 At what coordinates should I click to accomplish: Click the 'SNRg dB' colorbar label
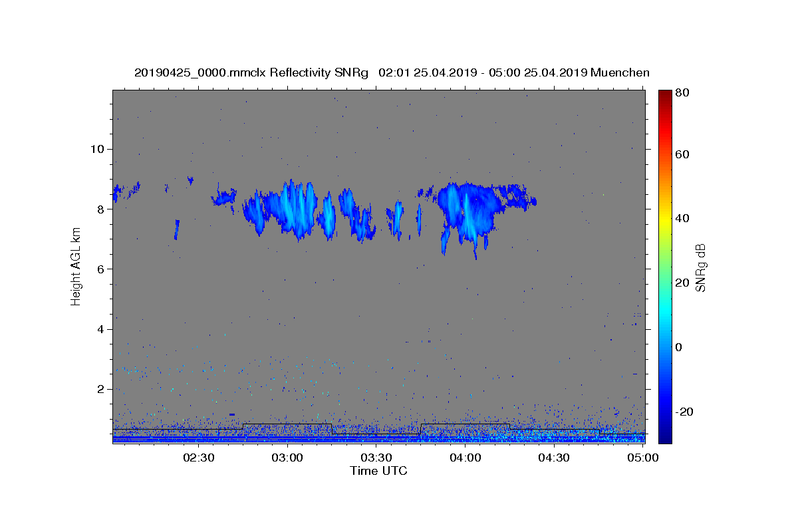[700, 267]
